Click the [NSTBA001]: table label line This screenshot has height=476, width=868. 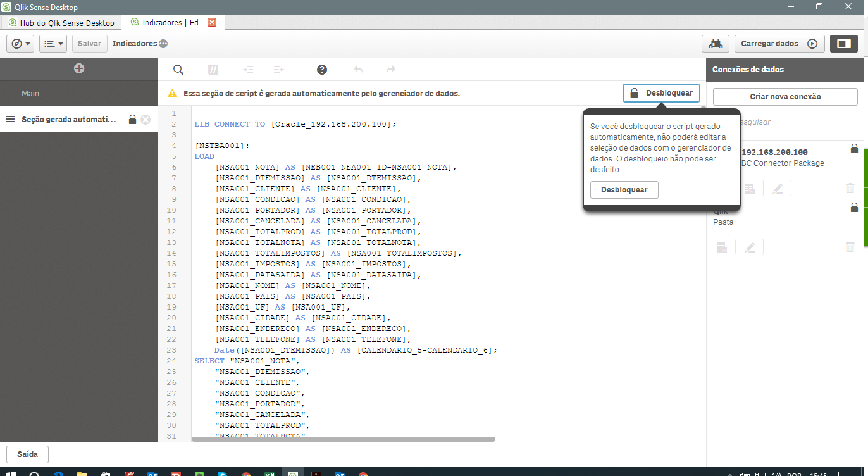[221, 146]
